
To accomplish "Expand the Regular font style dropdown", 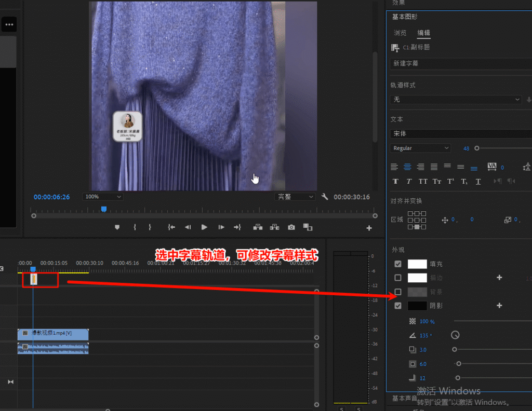I will 421,148.
